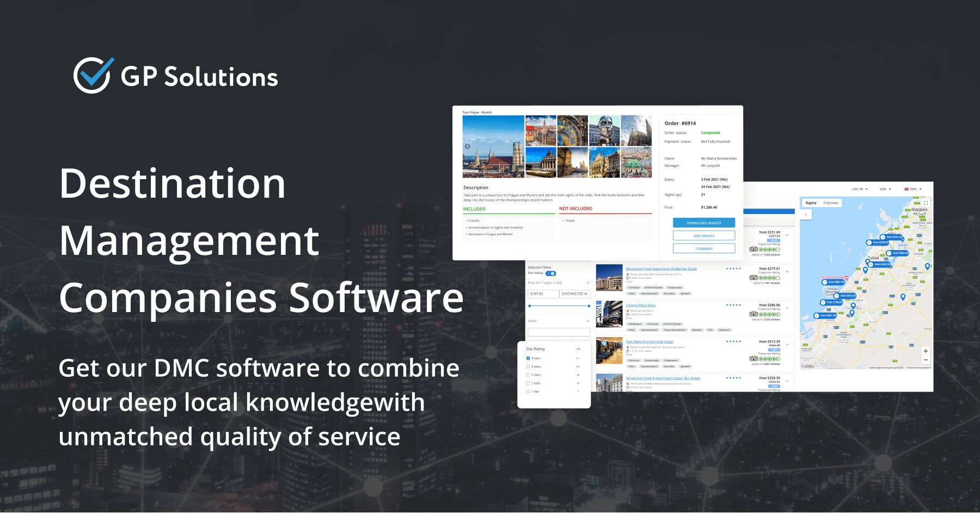Zoom in using the map plus icon

[x=926, y=351]
